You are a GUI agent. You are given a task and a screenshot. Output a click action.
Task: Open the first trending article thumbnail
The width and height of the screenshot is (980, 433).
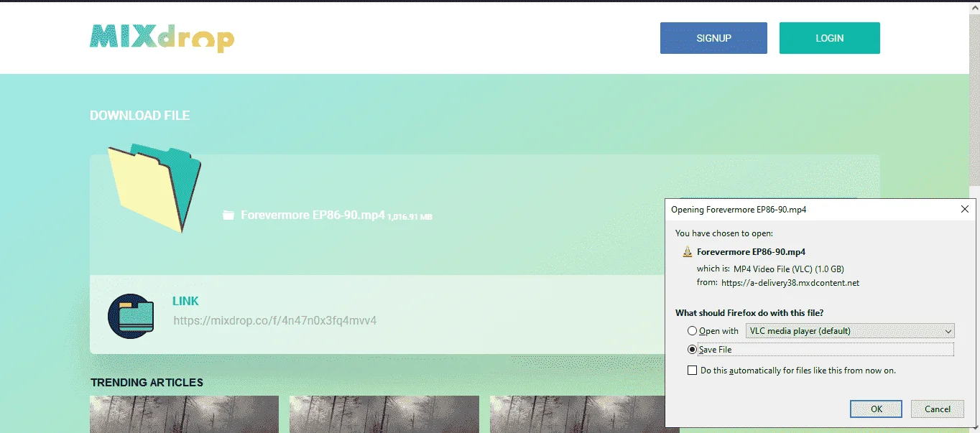[x=184, y=414]
